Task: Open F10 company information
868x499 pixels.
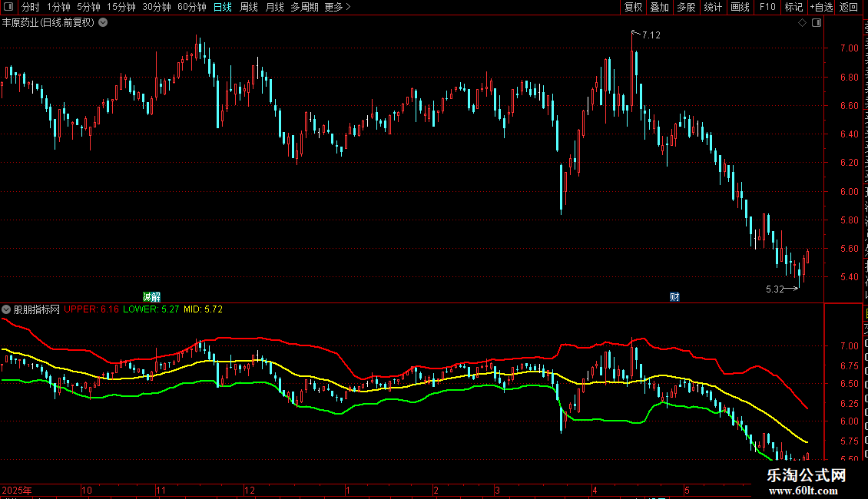Action: pyautogui.click(x=767, y=7)
